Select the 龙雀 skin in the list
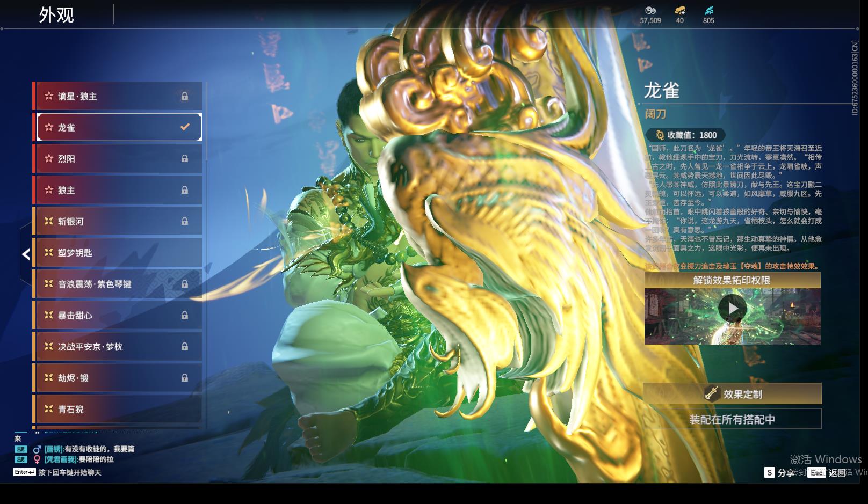 coord(119,127)
